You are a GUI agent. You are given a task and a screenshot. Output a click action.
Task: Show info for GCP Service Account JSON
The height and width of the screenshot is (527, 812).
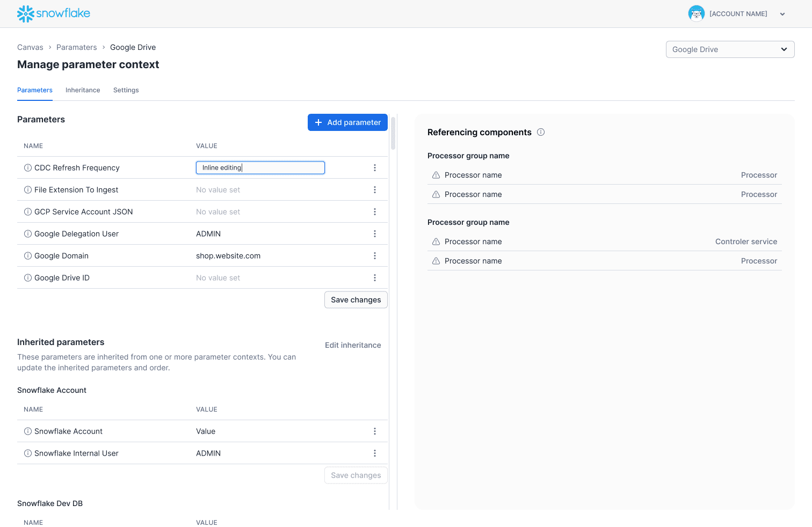click(28, 212)
